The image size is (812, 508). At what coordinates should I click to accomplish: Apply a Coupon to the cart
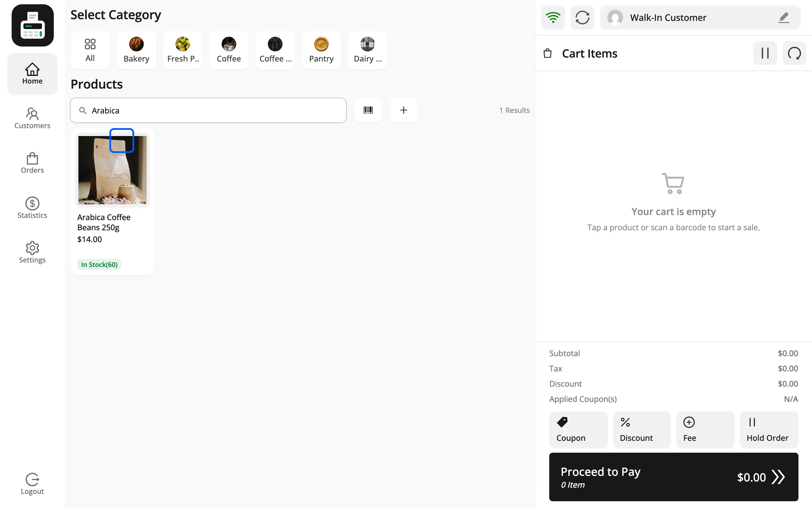(x=579, y=430)
